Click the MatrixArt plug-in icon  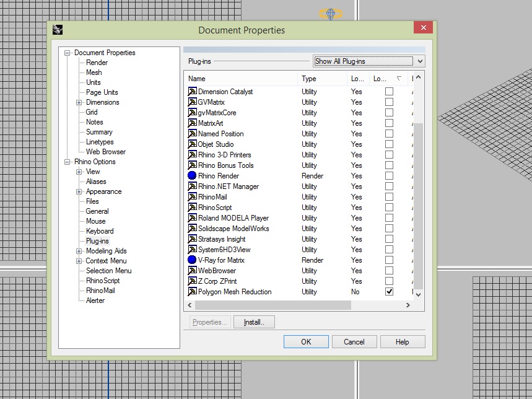(x=193, y=123)
